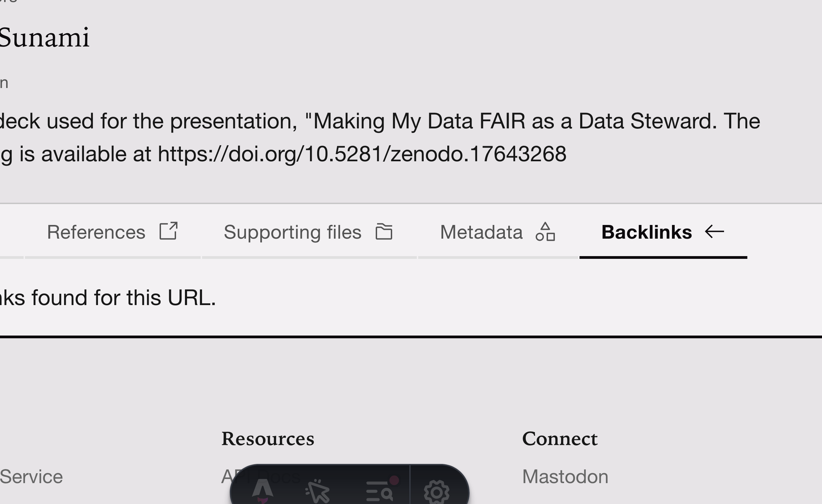Click the Resources footer heading
The width and height of the screenshot is (822, 504).
tap(268, 439)
